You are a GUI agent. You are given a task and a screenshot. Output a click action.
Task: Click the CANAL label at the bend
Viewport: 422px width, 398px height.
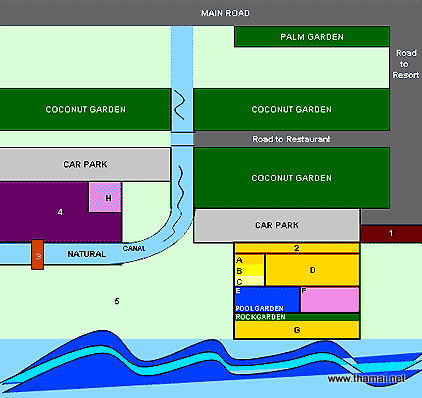pos(134,248)
